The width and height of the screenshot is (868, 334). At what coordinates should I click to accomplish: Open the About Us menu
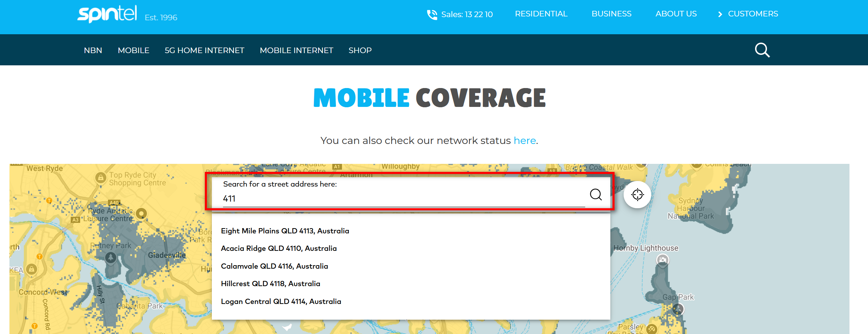tap(676, 14)
